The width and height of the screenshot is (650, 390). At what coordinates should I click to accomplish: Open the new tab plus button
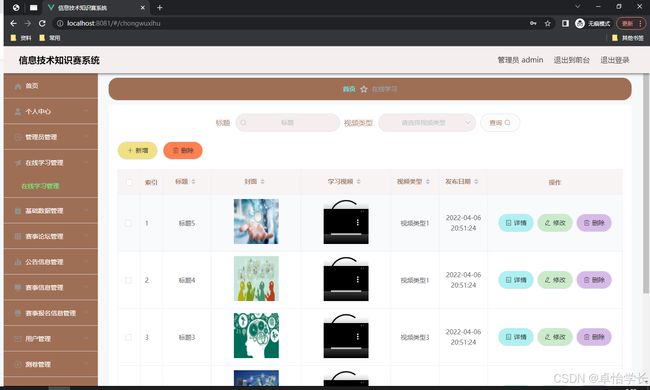tap(160, 7)
